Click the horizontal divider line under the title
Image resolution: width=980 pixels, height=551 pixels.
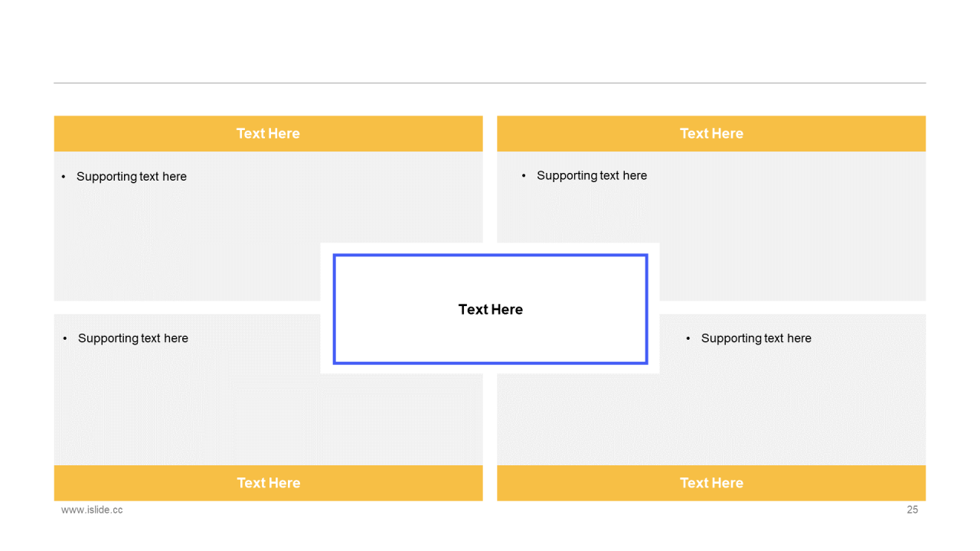[x=490, y=83]
